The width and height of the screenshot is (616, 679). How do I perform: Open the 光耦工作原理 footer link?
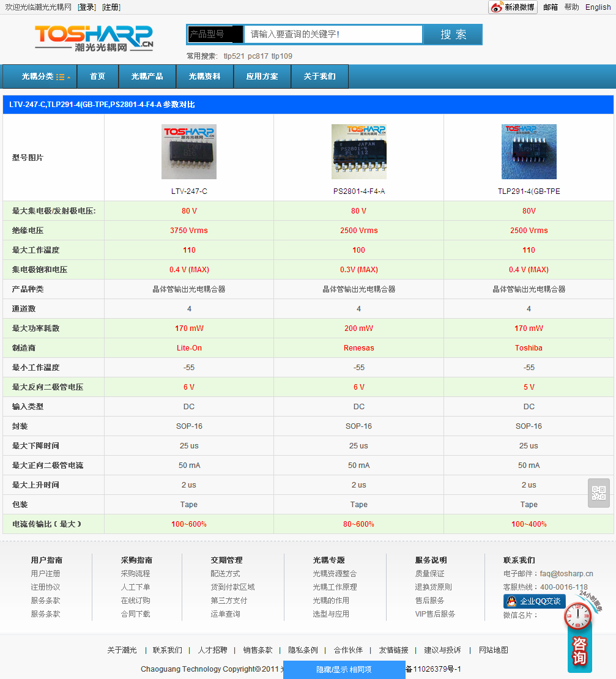coord(335,587)
